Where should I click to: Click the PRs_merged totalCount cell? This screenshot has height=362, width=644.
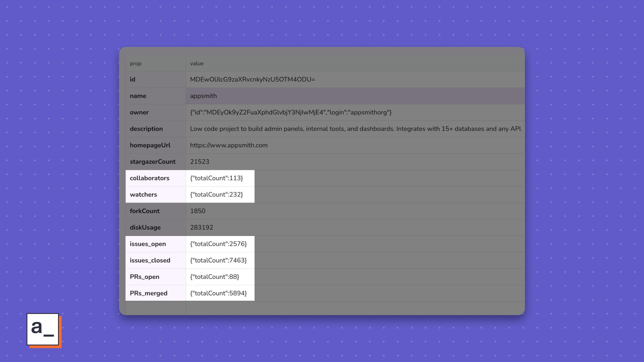click(x=218, y=293)
